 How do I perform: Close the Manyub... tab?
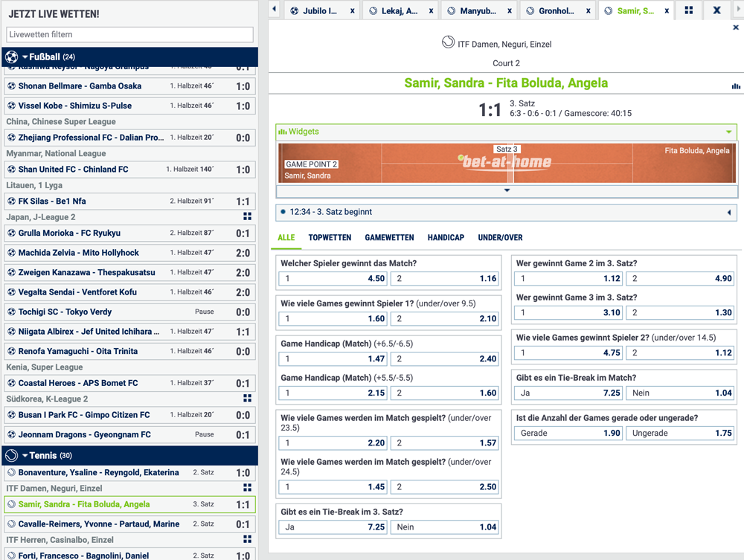(x=510, y=11)
